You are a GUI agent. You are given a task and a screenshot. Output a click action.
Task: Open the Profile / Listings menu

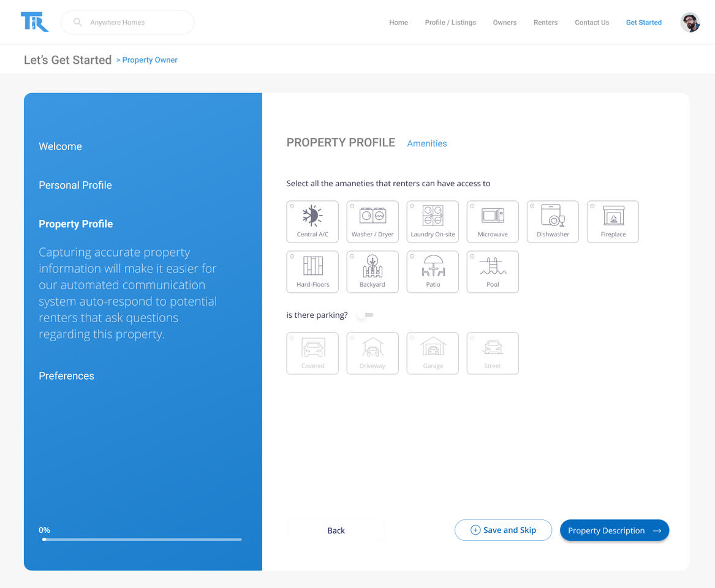pos(450,23)
